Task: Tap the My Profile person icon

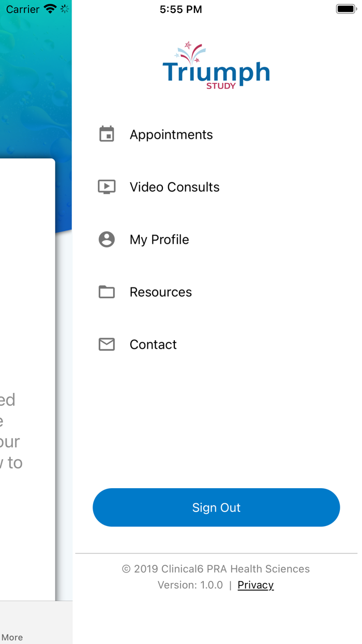Action: 107,239
